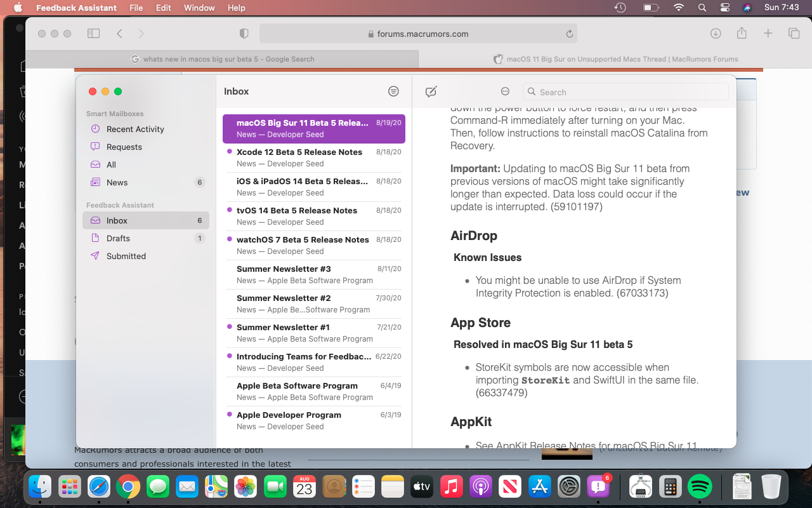The image size is (812, 508).
Task: Open watchOS 7 Beta 5 Release Notes
Action: click(314, 246)
